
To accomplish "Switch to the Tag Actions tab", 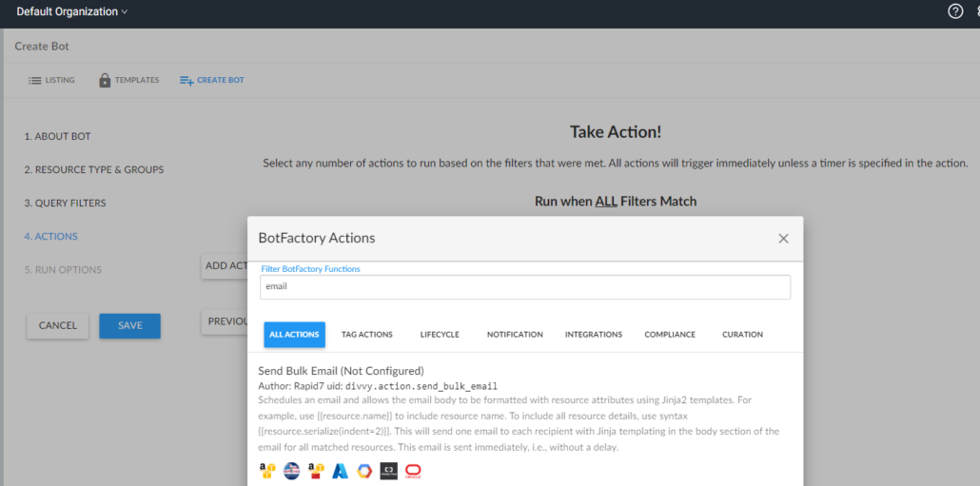I will click(366, 335).
